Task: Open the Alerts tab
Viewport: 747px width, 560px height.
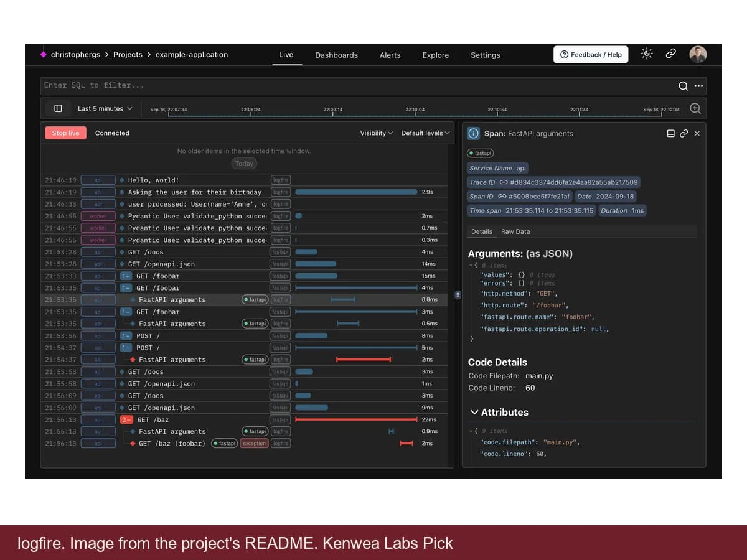Action: pyautogui.click(x=390, y=55)
